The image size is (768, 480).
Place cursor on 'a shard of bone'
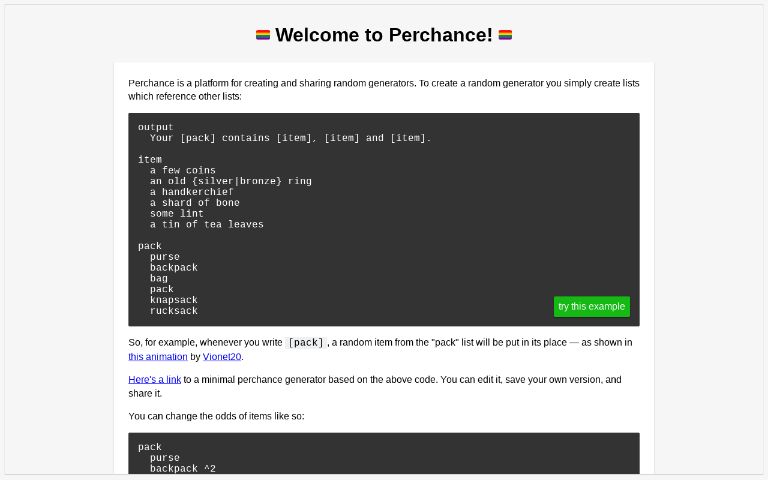tap(195, 203)
